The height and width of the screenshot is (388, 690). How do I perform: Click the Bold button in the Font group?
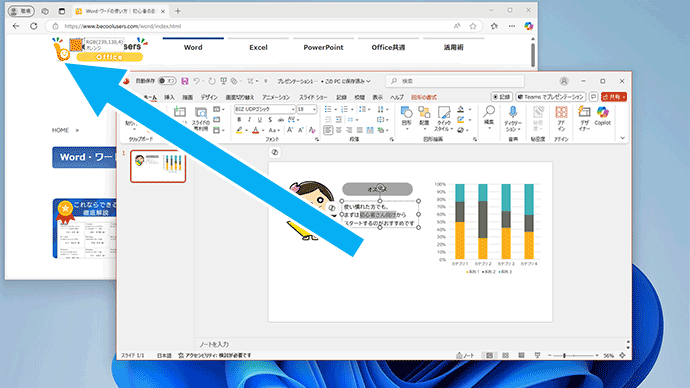pos(239,120)
